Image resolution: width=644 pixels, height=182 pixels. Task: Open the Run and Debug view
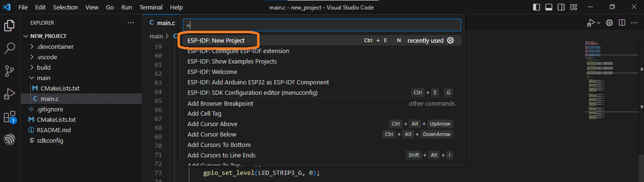coord(9,94)
